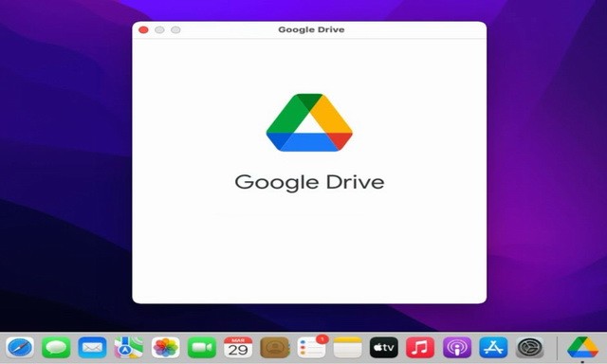Open Notes app in dock

point(348,347)
